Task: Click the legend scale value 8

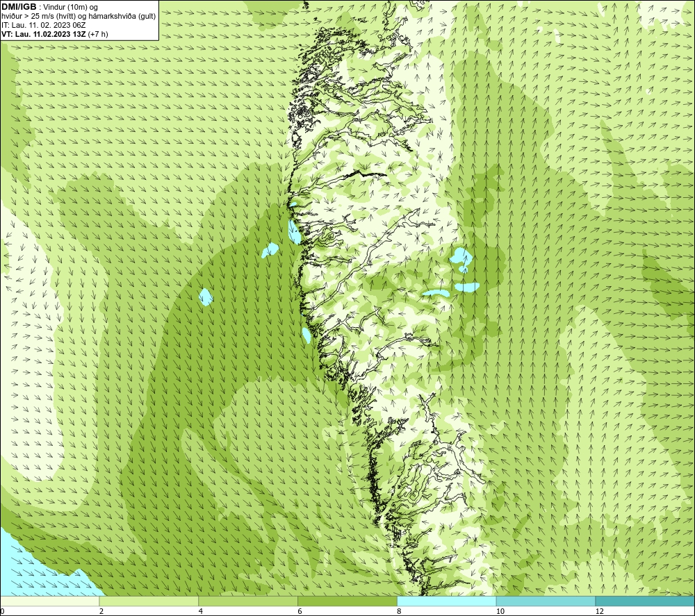Action: [x=400, y=611]
